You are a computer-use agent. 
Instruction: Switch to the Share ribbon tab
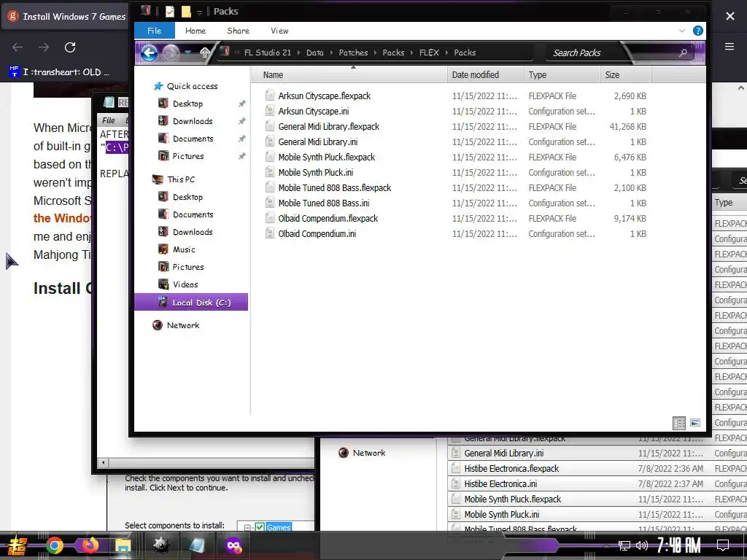239,31
